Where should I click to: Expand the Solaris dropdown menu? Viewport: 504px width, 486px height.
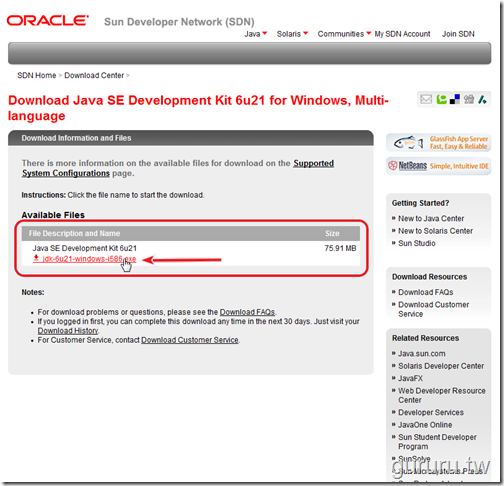292,34
